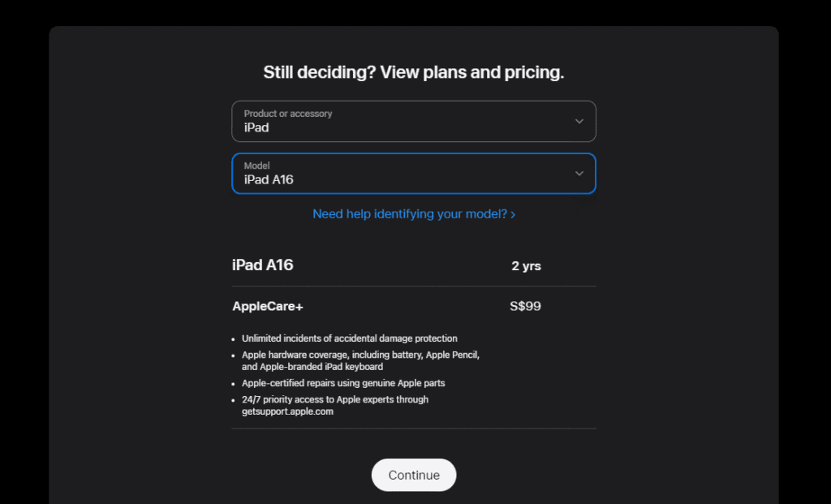
Task: Click the selected 'iPad' product value
Action: click(256, 127)
